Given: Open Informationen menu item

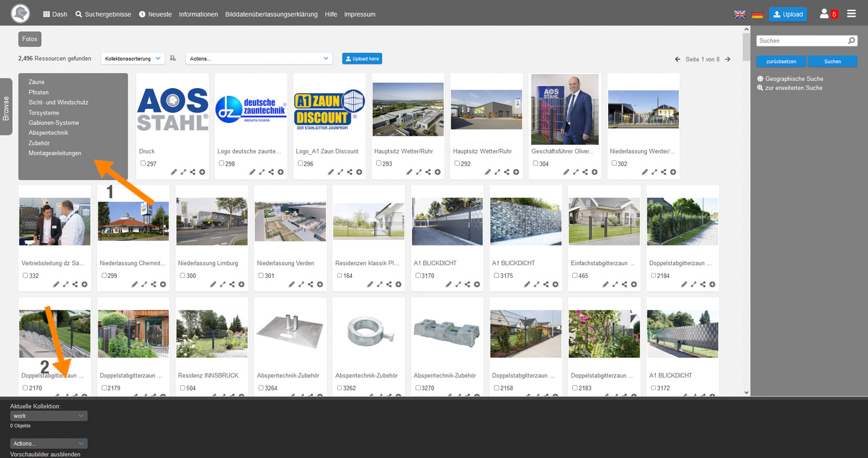Looking at the screenshot, I should (198, 14).
